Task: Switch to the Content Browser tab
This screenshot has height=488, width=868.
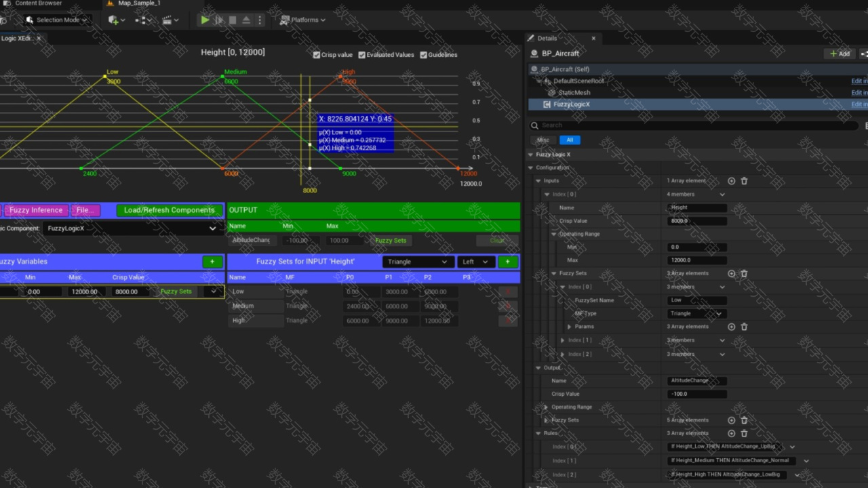Action: [x=38, y=3]
